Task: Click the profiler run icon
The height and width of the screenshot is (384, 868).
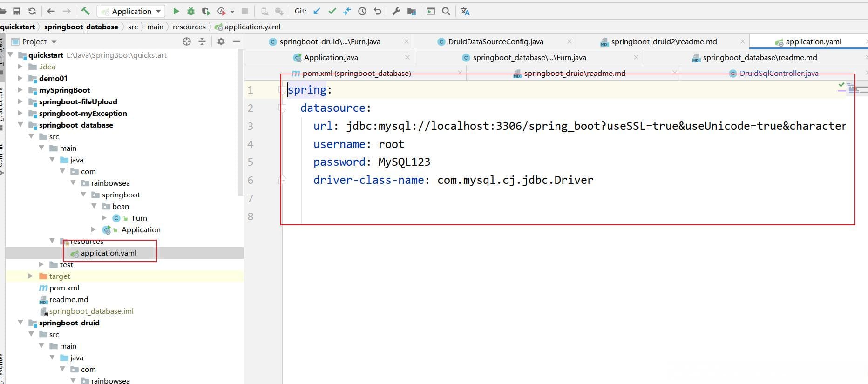Action: point(222,11)
